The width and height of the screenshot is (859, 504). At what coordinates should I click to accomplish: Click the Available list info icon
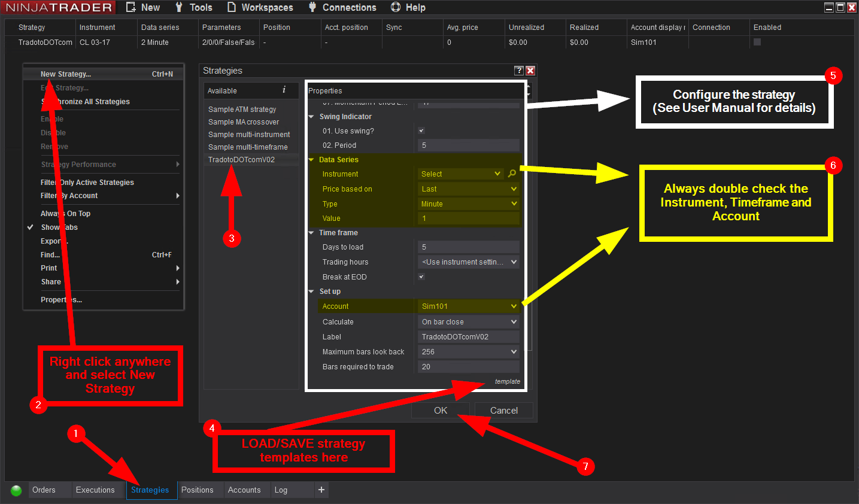coord(284,90)
